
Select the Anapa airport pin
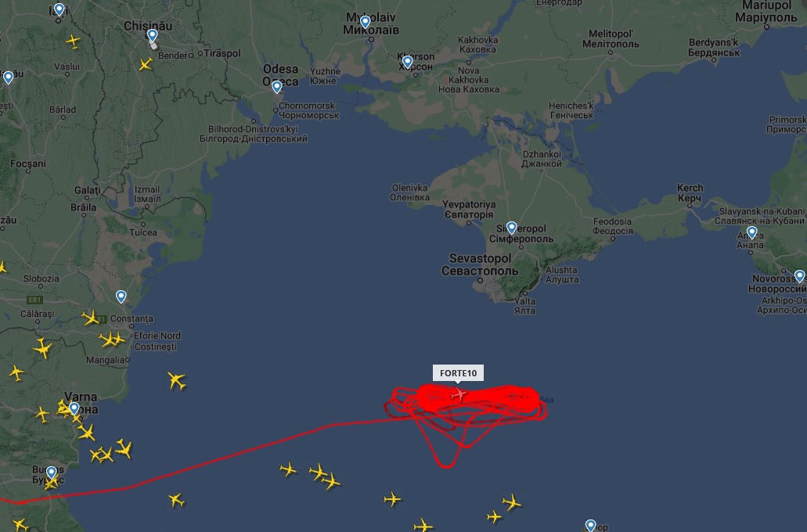752,233
